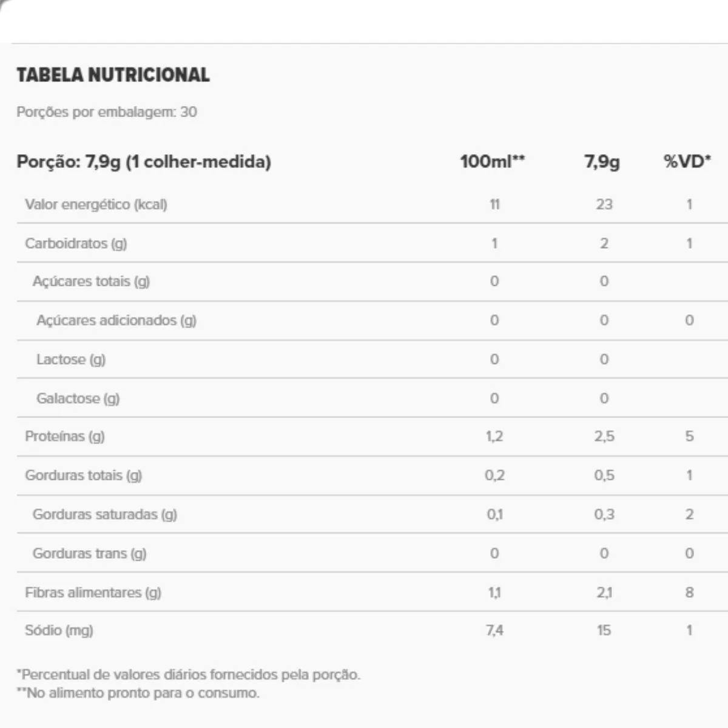The image size is (728, 728).
Task: Click the Carboidratos (g) row label
Action: coord(76,243)
